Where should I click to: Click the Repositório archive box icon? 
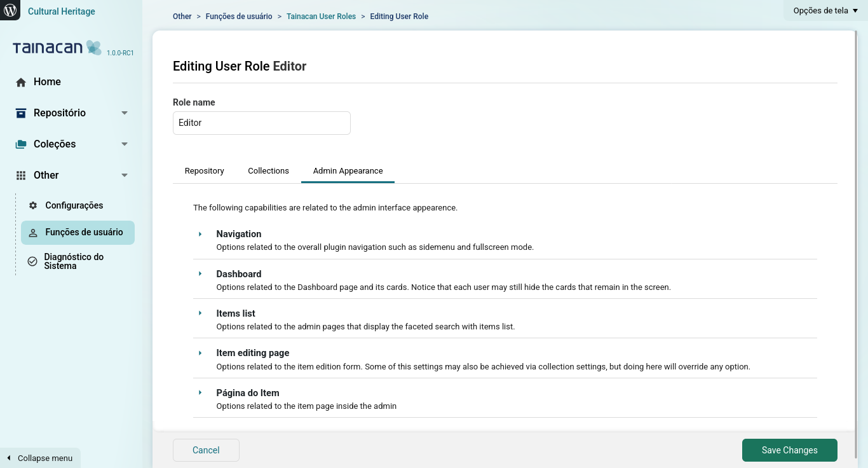click(21, 113)
